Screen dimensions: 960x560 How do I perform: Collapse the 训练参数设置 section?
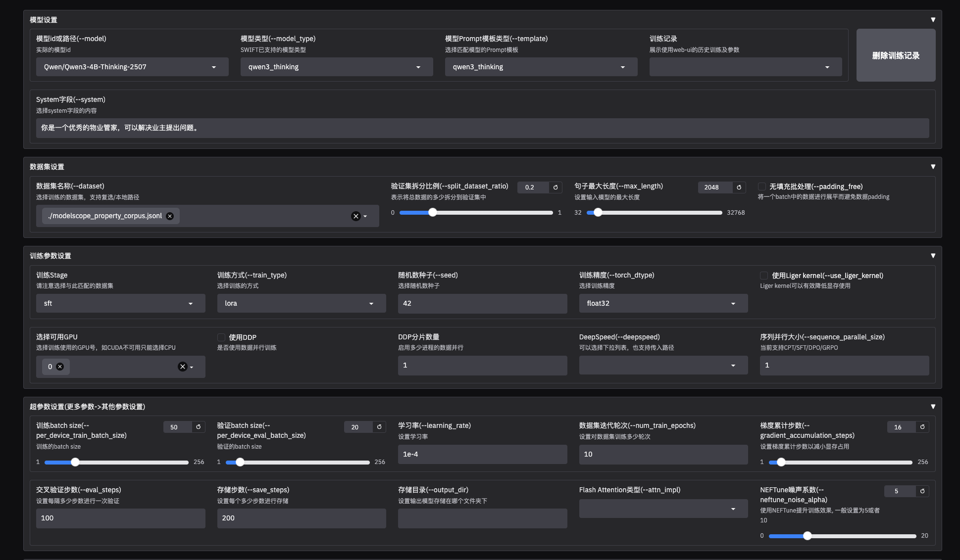pyautogui.click(x=933, y=256)
